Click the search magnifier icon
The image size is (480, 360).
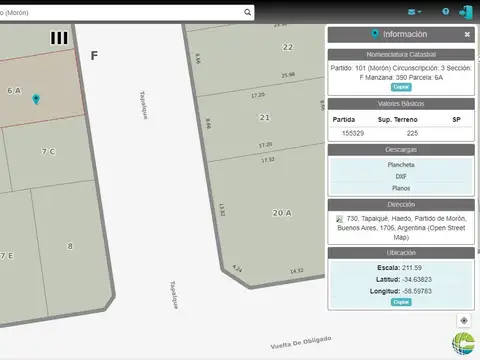[x=247, y=12]
